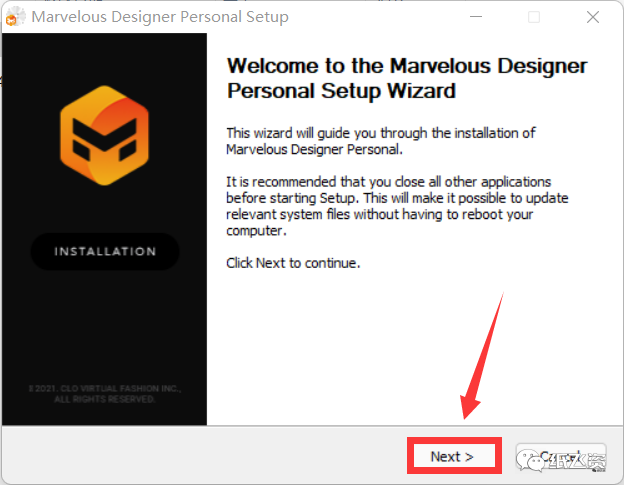The width and height of the screenshot is (624, 485).
Task: Click the 'This wizard will guide you' paragraph
Action: [x=380, y=141]
